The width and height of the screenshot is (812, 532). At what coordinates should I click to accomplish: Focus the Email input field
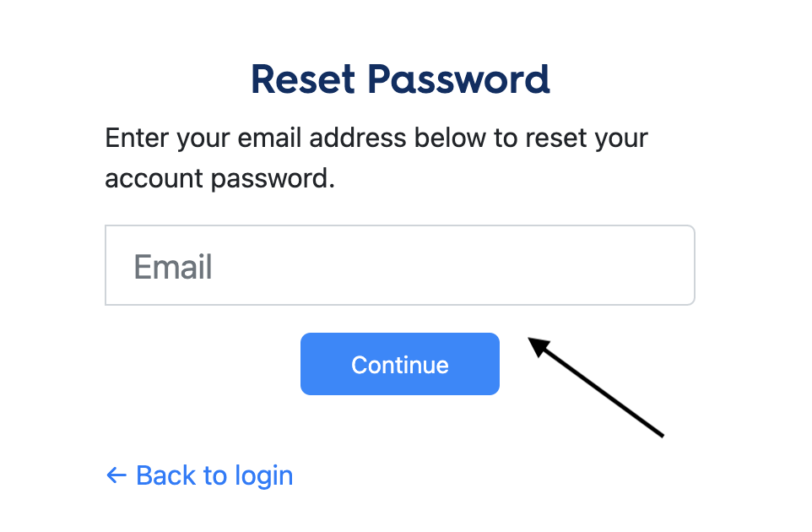tap(400, 265)
